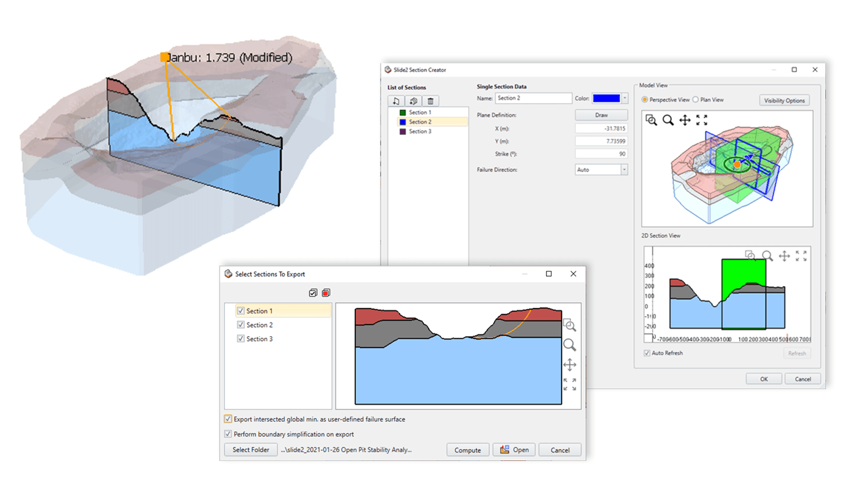This screenshot has height=488, width=868.
Task: Toggle Section 2 export checkbox
Action: point(241,325)
